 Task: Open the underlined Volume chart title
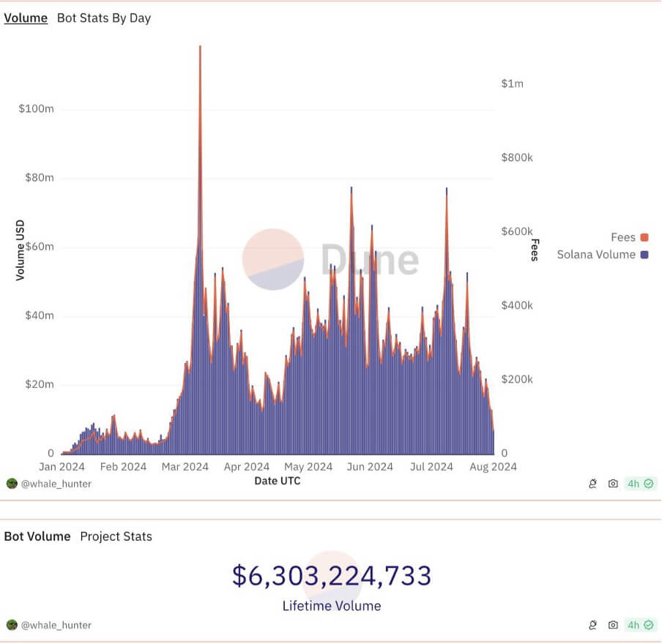(26, 18)
